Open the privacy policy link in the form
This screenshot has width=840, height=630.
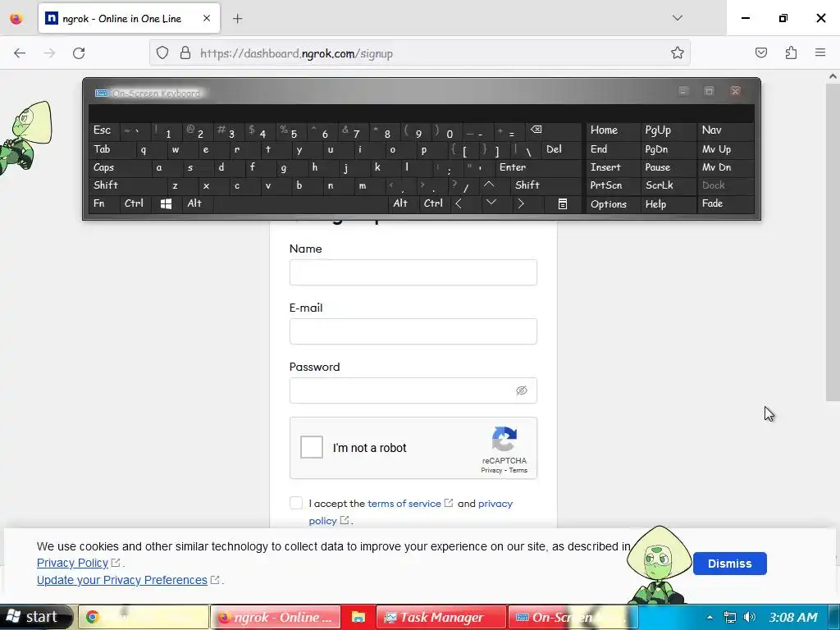click(x=495, y=504)
